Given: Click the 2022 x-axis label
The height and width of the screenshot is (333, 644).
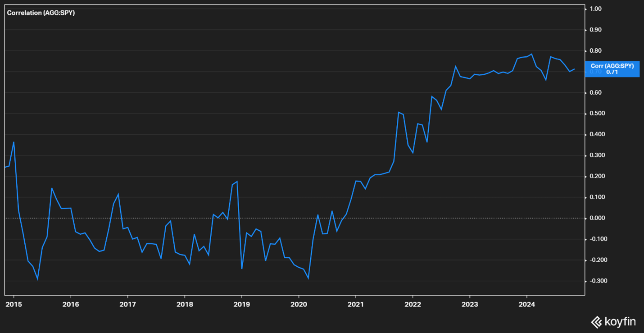Looking at the screenshot, I should (x=413, y=304).
